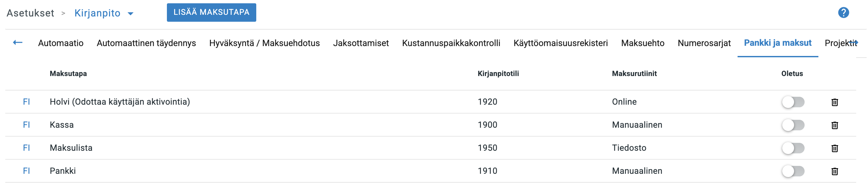The image size is (868, 183).
Task: Toggle Holvi as default payment method
Action: [x=793, y=102]
